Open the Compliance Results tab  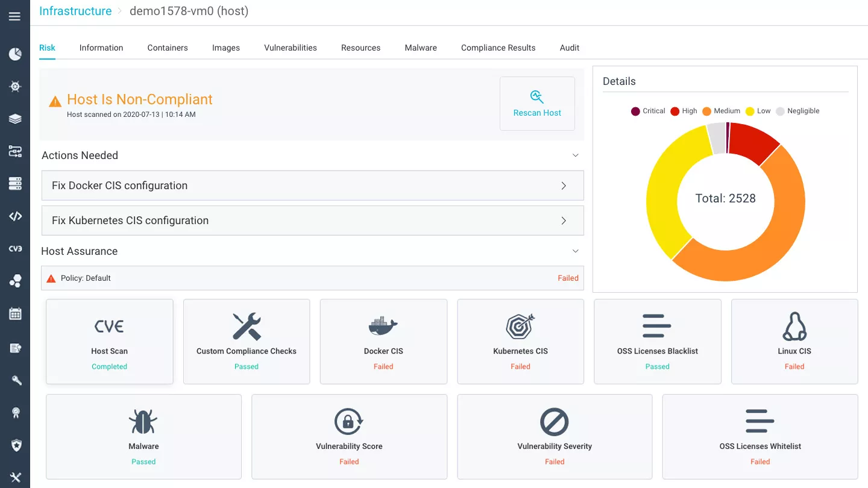click(x=498, y=48)
